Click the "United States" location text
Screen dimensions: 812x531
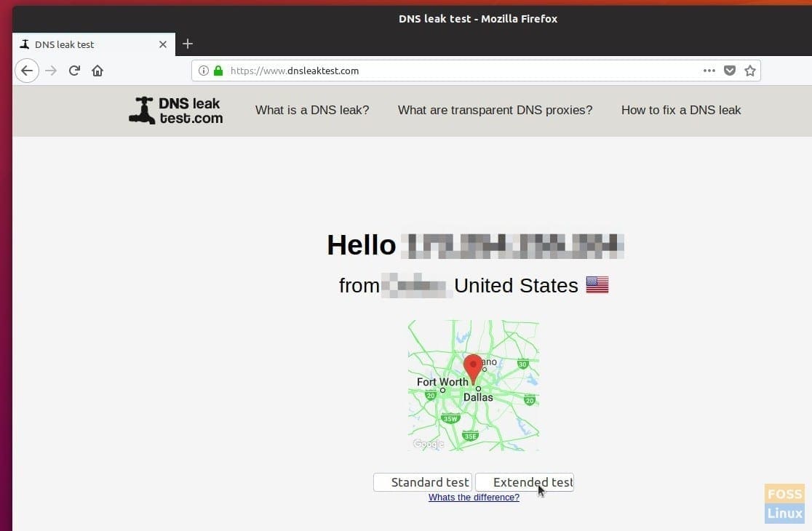[x=517, y=286]
